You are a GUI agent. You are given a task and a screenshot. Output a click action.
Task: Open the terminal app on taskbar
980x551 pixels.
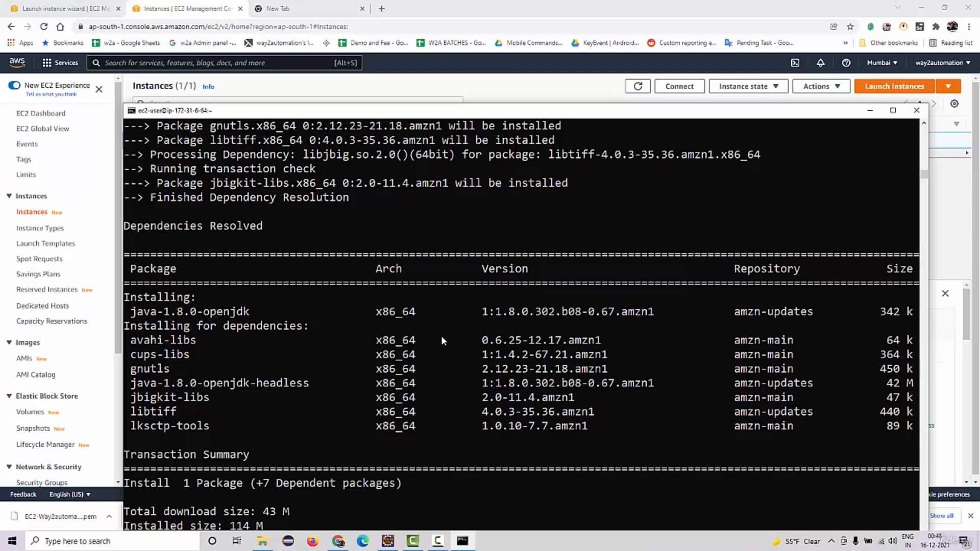pyautogui.click(x=462, y=541)
